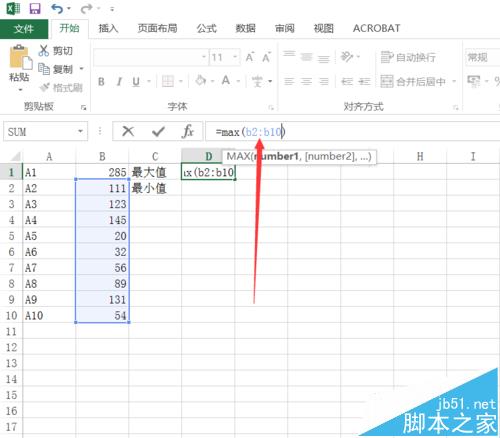The height and width of the screenshot is (438, 500).
Task: Click the phonetic guide 文 icon
Action: coord(257,81)
